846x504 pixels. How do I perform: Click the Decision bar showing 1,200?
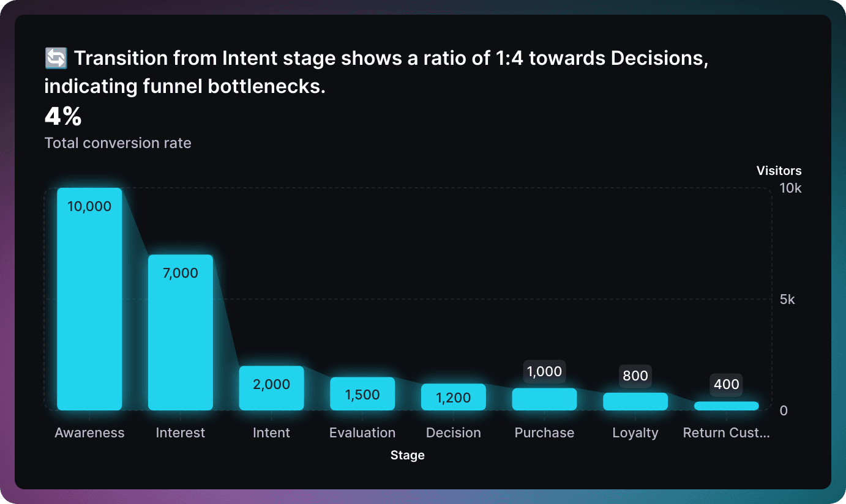tap(454, 397)
